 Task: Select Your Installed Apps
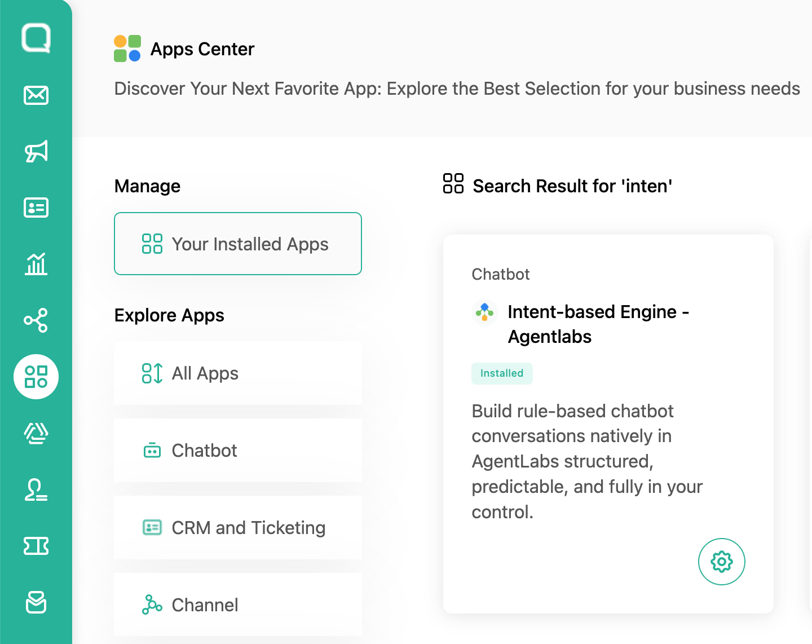click(x=238, y=244)
